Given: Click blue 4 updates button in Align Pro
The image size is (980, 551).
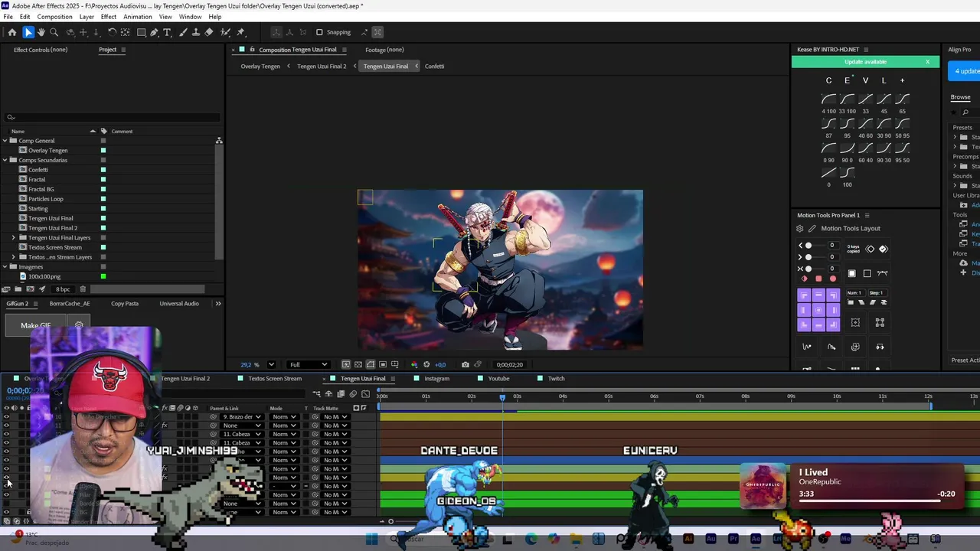Looking at the screenshot, I should coord(964,71).
